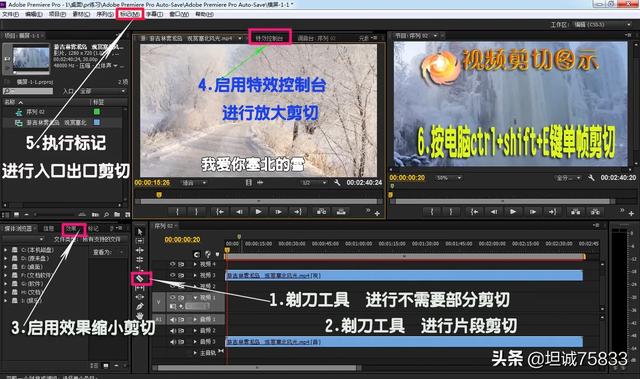Expand C: drive in Media Browser
This screenshot has height=379, width=640.
(x=5, y=250)
